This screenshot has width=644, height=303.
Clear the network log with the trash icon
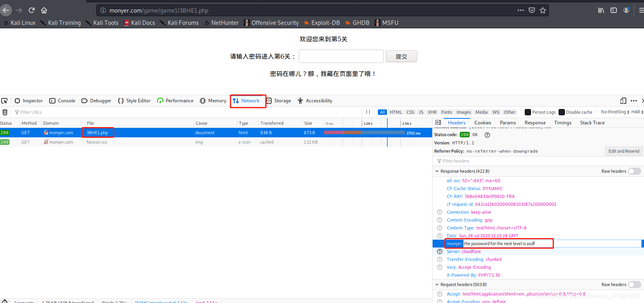(5, 112)
